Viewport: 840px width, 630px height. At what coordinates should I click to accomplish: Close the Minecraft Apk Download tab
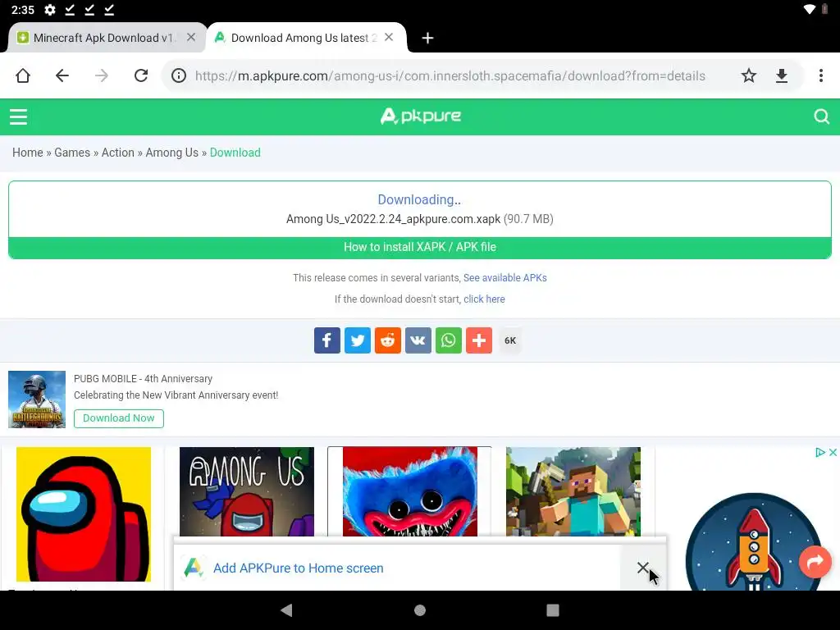point(190,37)
